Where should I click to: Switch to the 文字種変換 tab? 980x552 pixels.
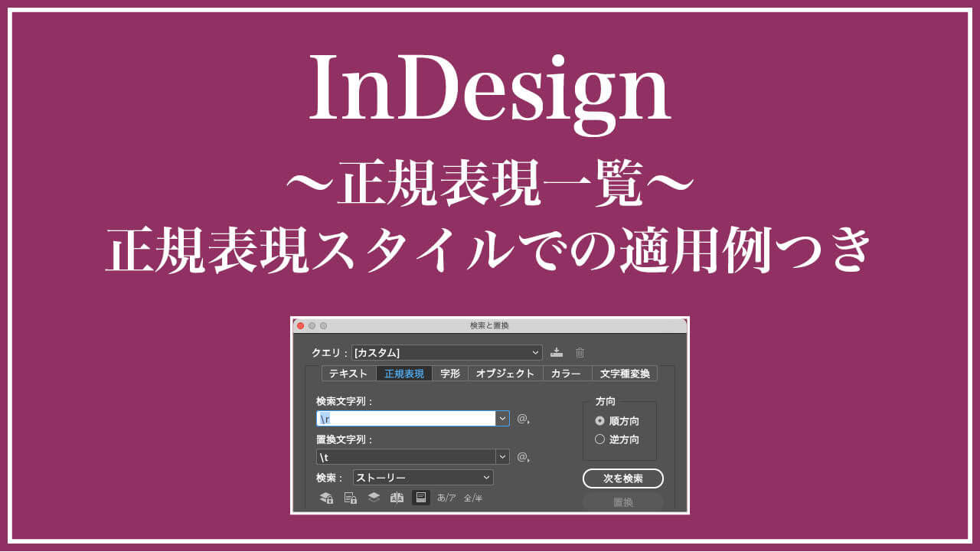(625, 374)
